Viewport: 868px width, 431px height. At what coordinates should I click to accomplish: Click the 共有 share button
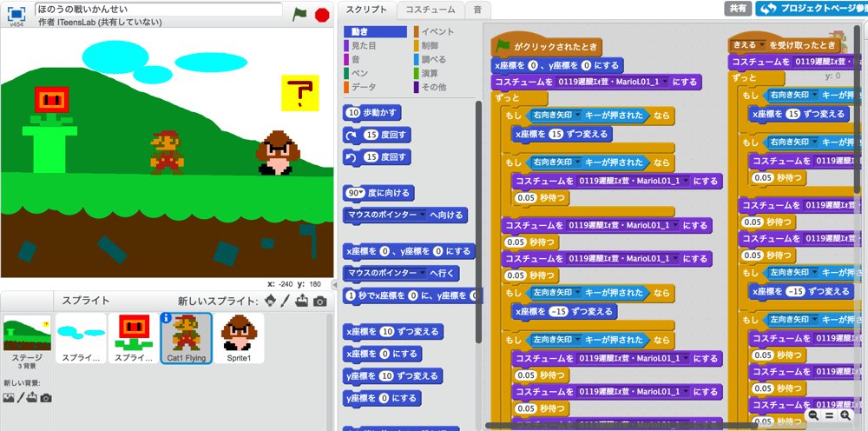[737, 9]
